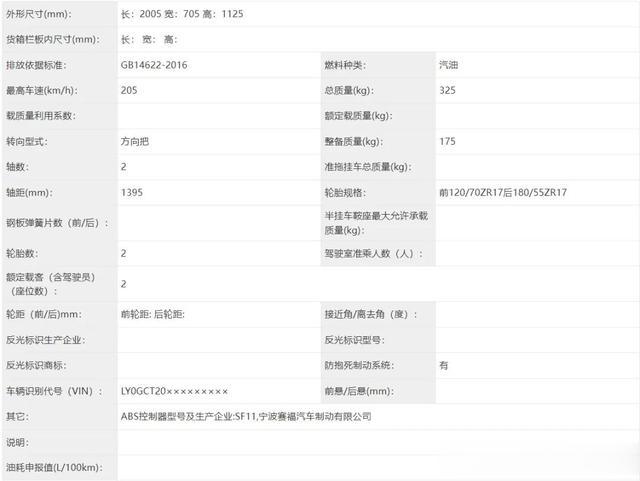Click the '额定载客（含驾驶员）(座位数):' label
Image resolution: width=640 pixels, height=481 pixels.
51,284
